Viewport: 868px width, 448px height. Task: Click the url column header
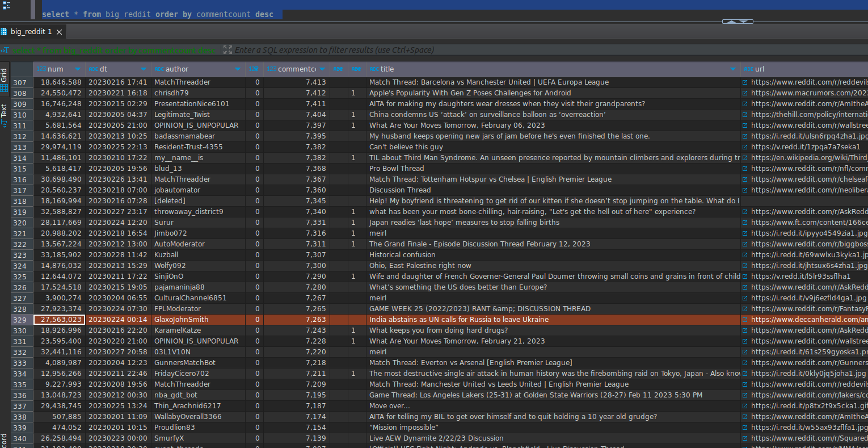(x=804, y=69)
